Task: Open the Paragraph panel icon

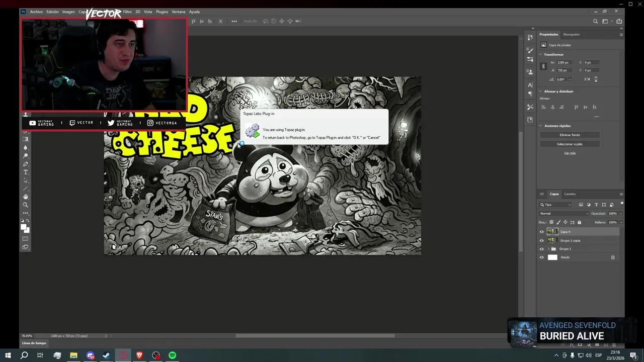Action: coord(530,94)
